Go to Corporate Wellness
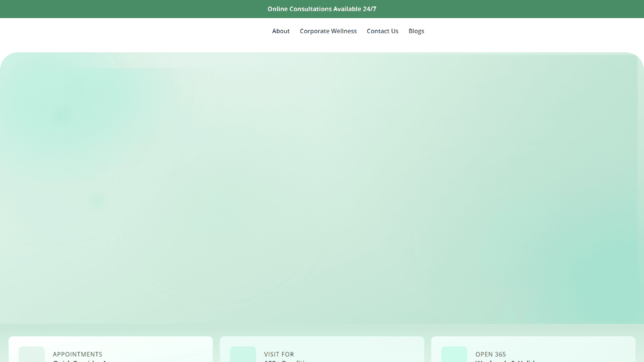644x362 pixels. tap(328, 31)
